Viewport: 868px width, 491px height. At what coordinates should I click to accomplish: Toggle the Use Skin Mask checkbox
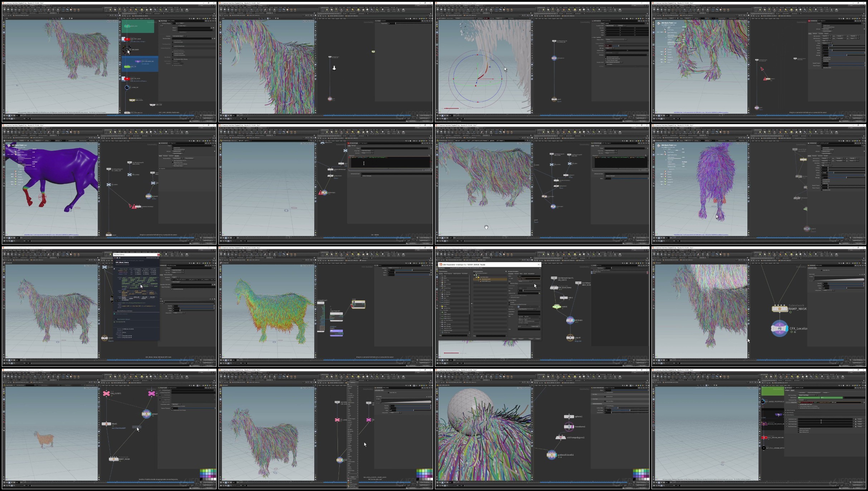[x=605, y=397]
